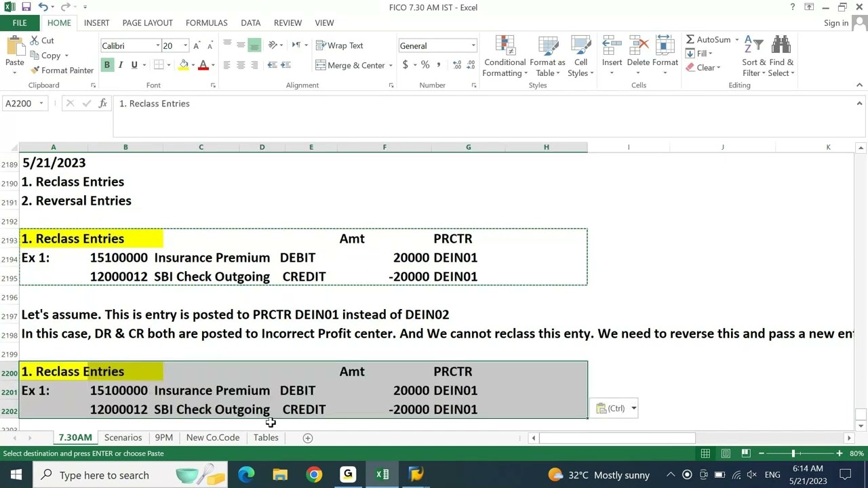Switch to the FORMULAS ribbon tab

[x=206, y=23]
